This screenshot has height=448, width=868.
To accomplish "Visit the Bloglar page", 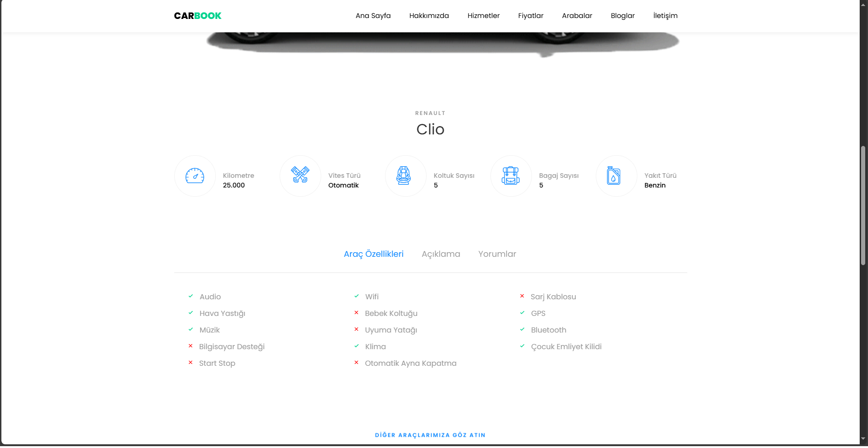I will coord(623,16).
